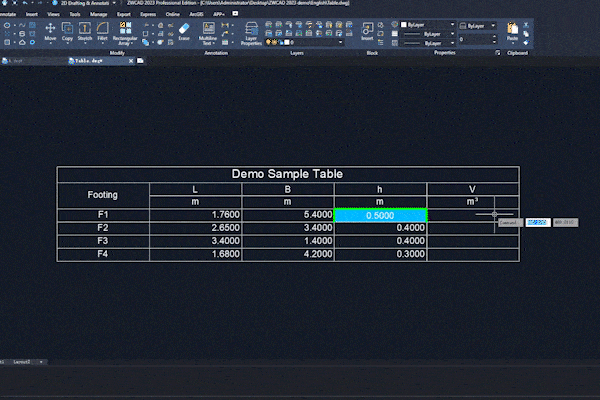This screenshot has width=600, height=400.
Task: Switch to the Express ribbon tab
Action: [x=148, y=14]
